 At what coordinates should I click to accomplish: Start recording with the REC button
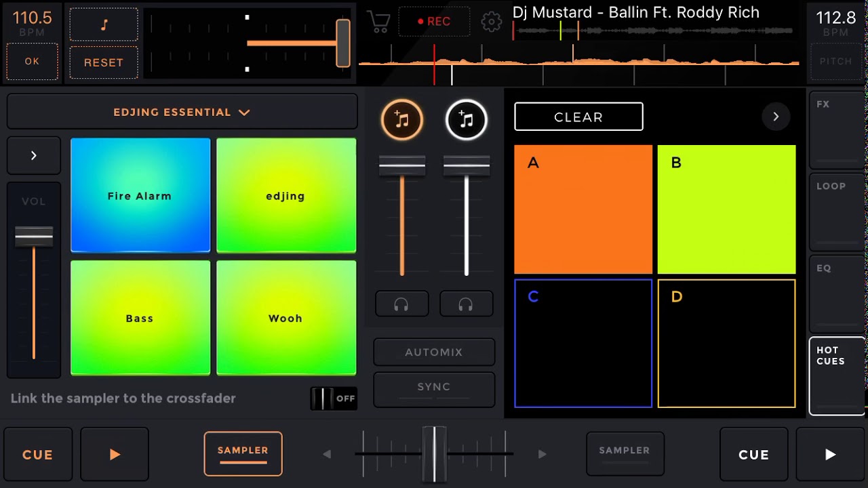click(434, 22)
